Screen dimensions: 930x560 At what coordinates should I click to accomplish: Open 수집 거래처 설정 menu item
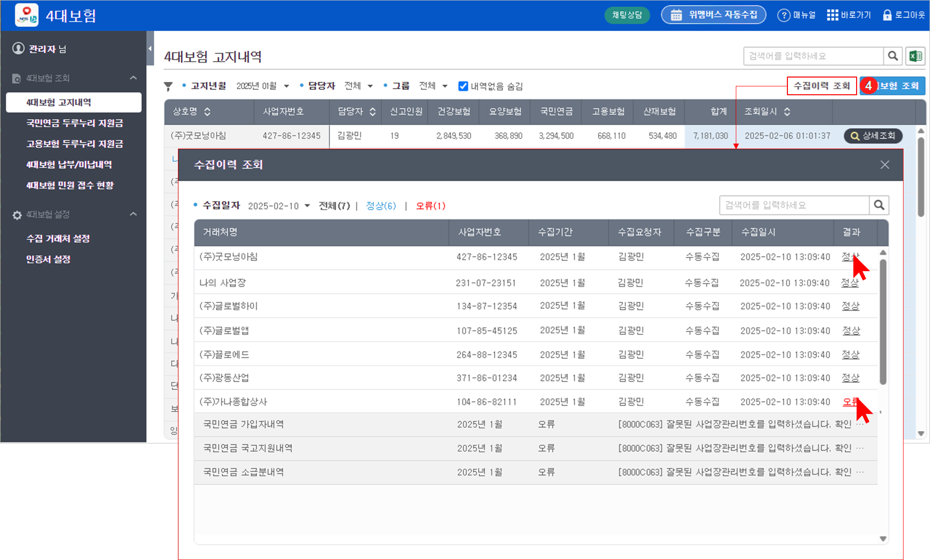(58, 239)
